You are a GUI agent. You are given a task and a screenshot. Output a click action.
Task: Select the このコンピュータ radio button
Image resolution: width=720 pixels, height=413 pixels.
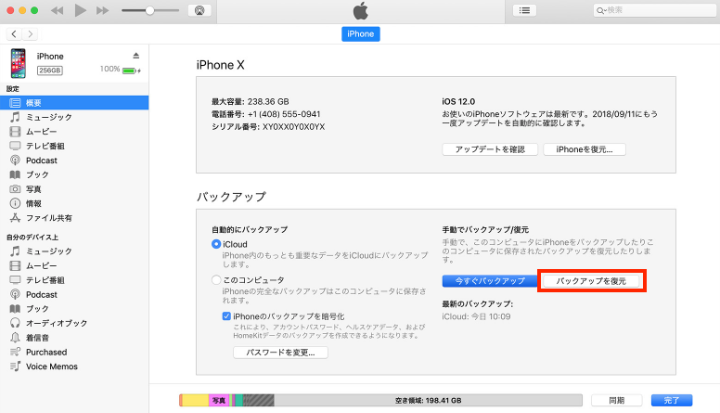click(216, 280)
